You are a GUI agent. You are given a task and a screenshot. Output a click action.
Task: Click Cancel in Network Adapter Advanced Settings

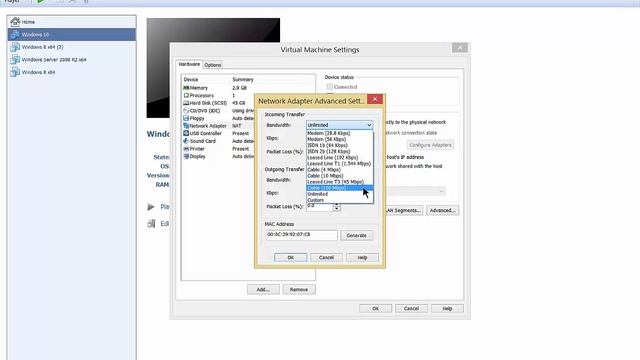(326, 258)
